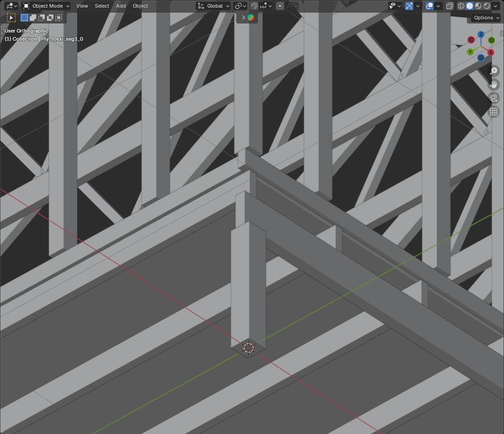Toggle snapping magnet
Screen dimensions: 504x434
[254, 6]
